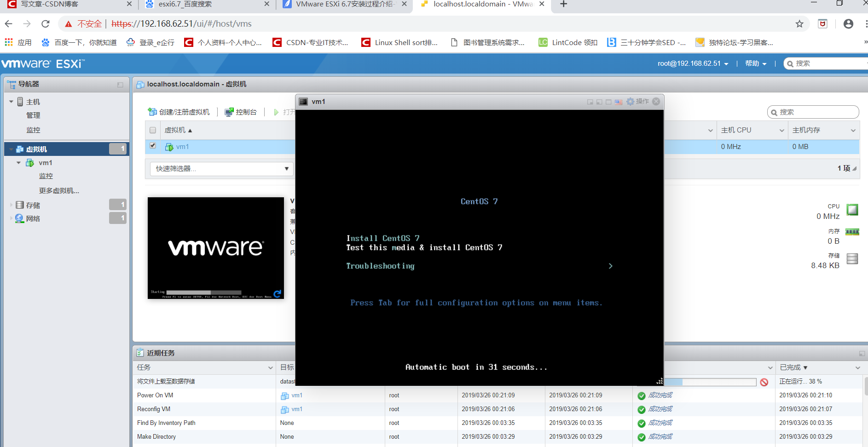
Task: Open a new browser tab
Action: coord(563,4)
